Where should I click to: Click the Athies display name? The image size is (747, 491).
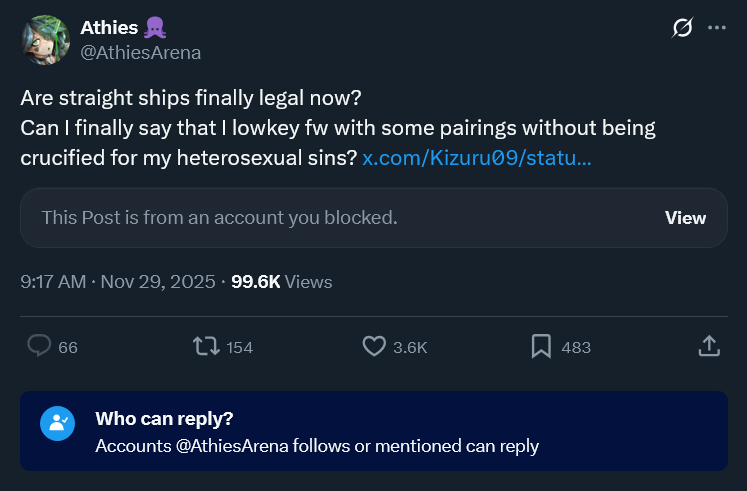point(109,28)
